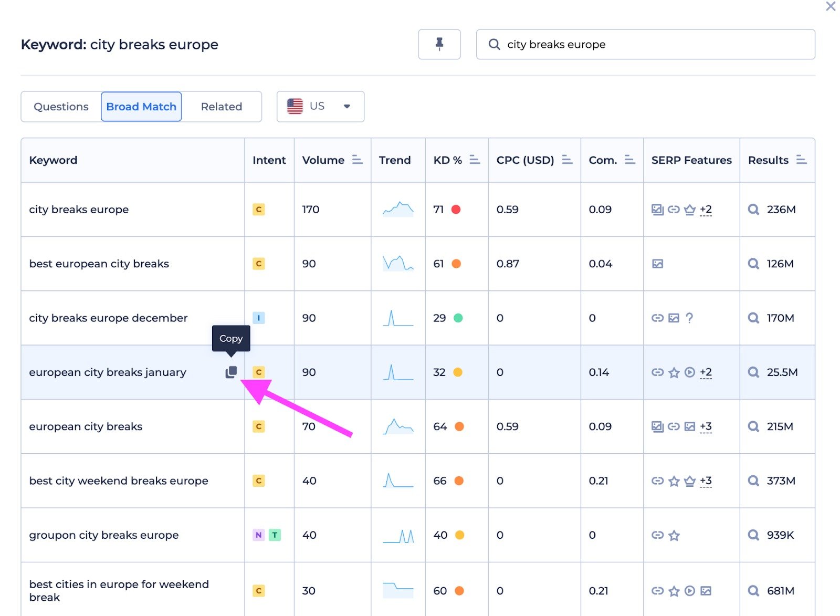The height and width of the screenshot is (616, 840).
Task: Select the Broad Match tab
Action: pyautogui.click(x=141, y=107)
